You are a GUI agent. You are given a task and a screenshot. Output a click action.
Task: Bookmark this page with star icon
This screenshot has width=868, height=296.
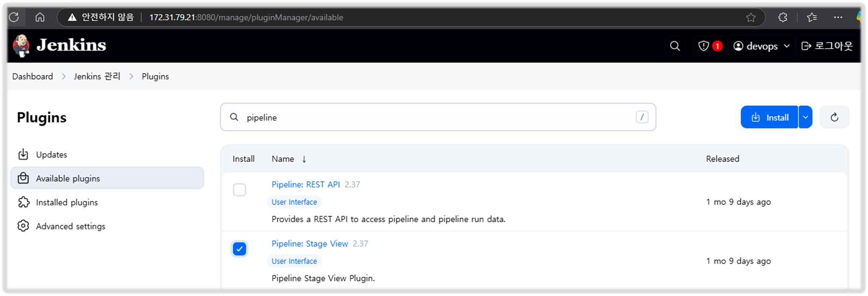751,17
